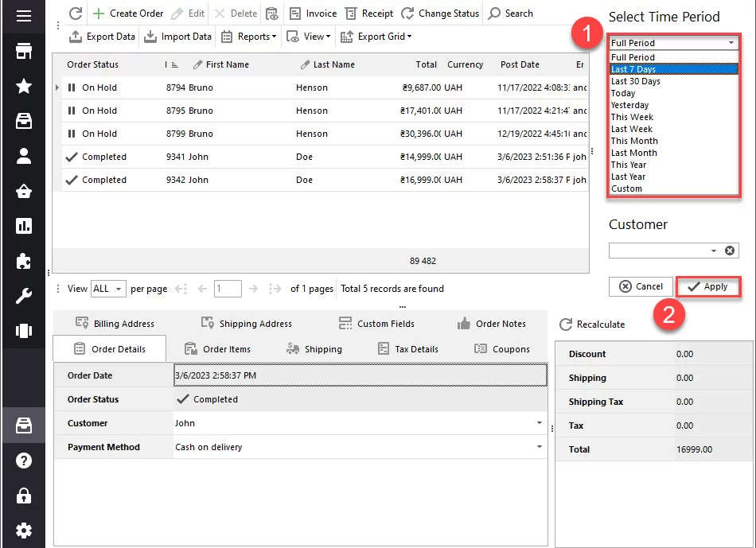The height and width of the screenshot is (548, 756).
Task: Select Last 30 Days from the period list
Action: point(635,81)
